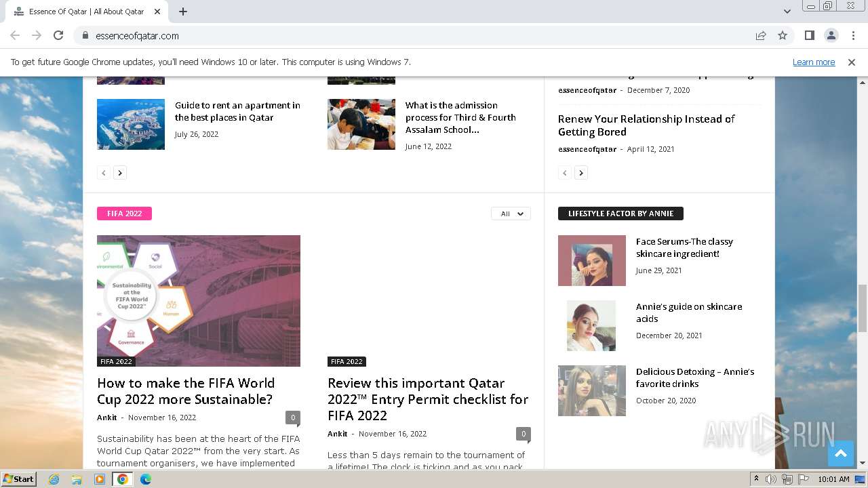
Task: Bookmark this tab with the star
Action: [783, 35]
